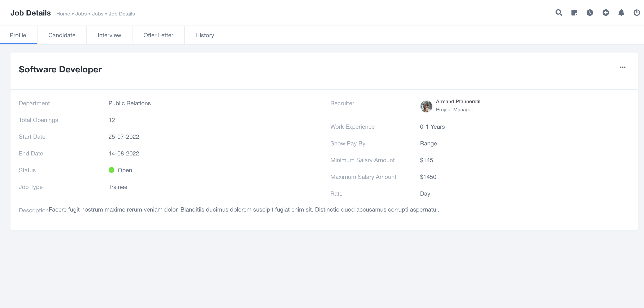The width and height of the screenshot is (644, 308).
Task: Click the clock timer icon
Action: click(590, 13)
